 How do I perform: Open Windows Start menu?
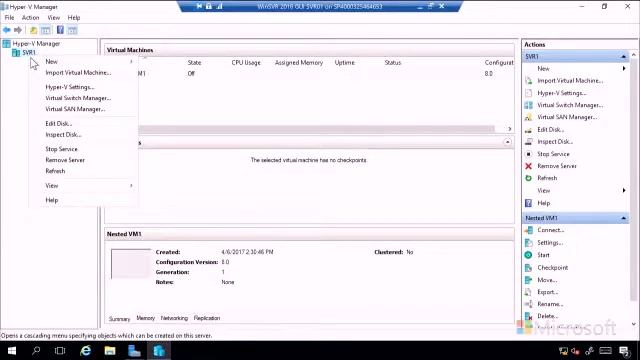[12, 351]
